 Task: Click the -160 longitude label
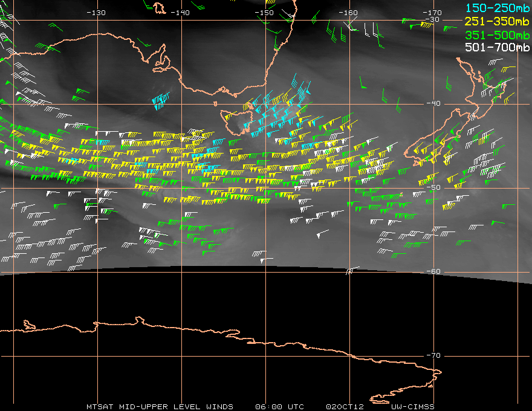[x=348, y=13]
